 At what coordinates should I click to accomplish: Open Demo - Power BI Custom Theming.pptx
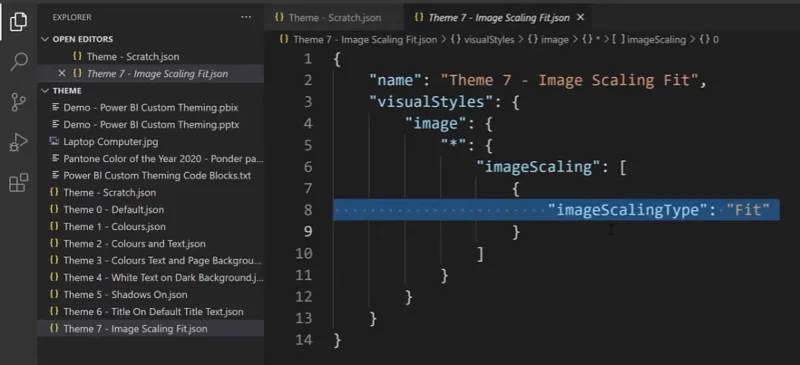[151, 125]
